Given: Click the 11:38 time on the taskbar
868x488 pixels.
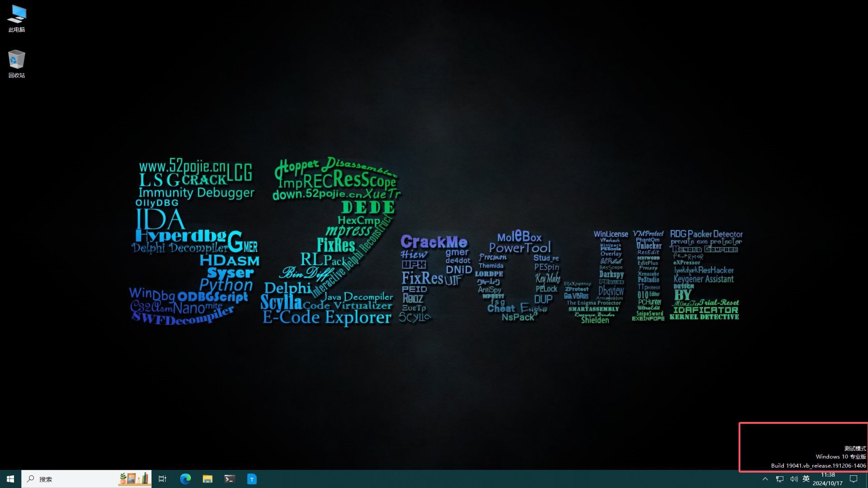Looking at the screenshot, I should 828,475.
